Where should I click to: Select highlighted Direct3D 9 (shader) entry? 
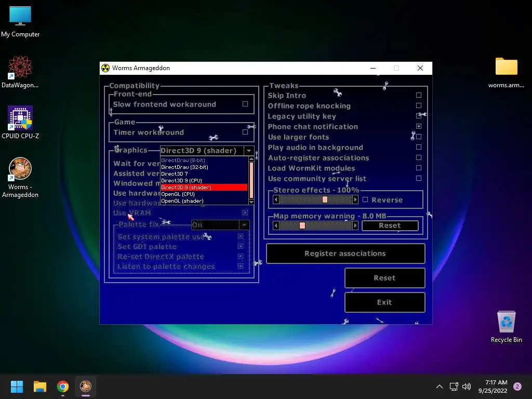click(x=204, y=187)
